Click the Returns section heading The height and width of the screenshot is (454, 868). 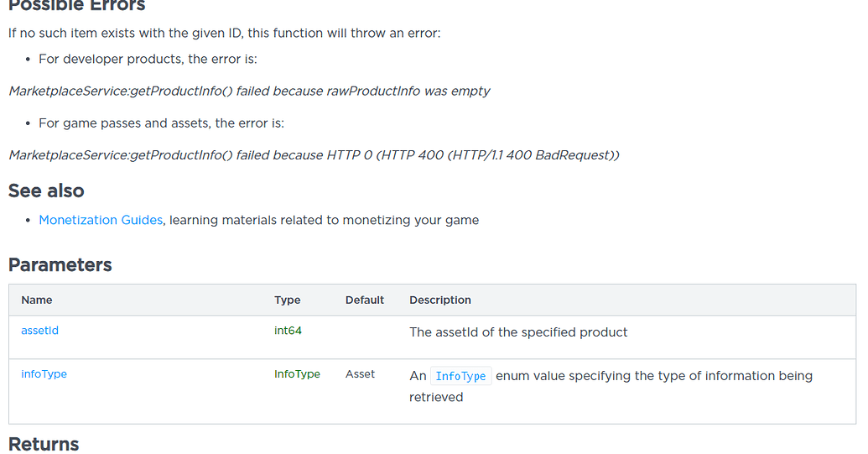click(44, 444)
